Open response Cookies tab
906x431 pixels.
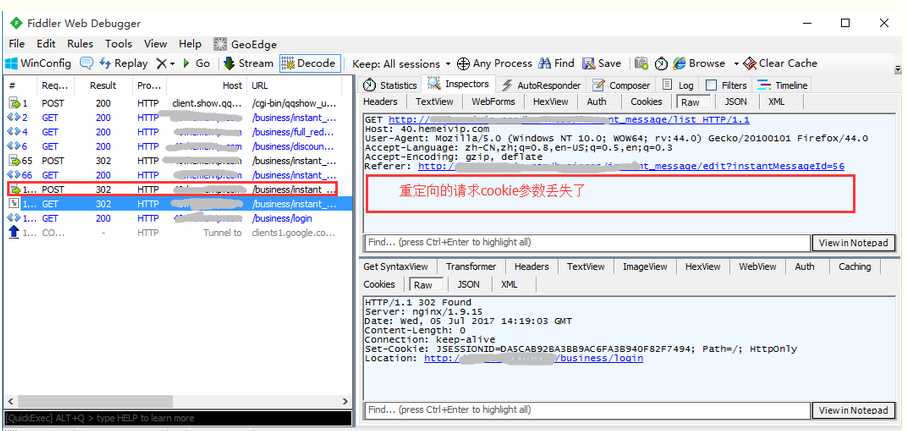click(379, 284)
